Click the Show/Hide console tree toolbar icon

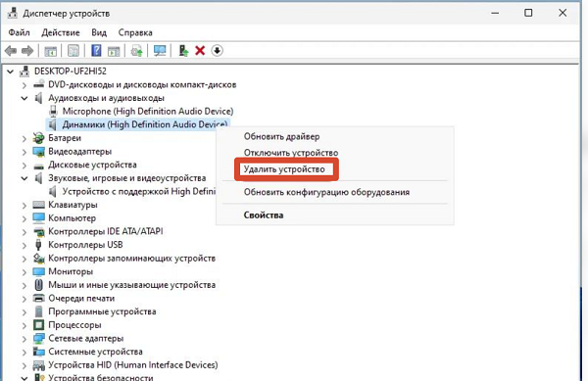coord(51,51)
